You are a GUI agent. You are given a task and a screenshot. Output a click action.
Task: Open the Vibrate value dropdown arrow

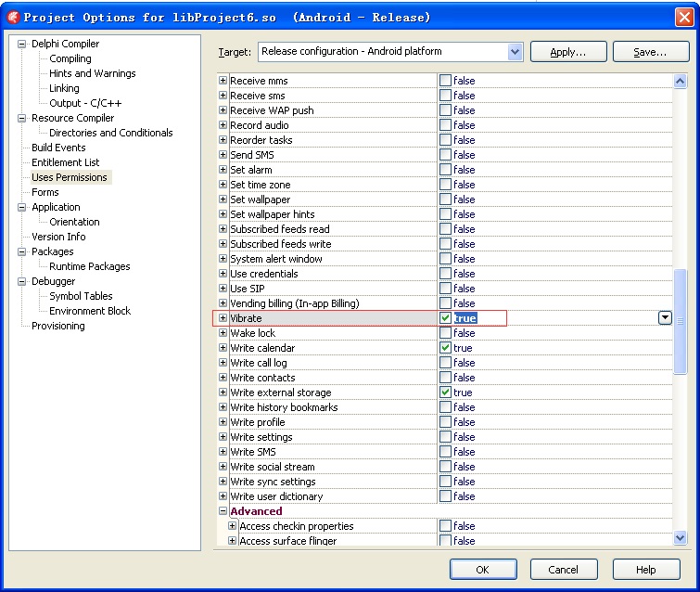click(x=665, y=317)
